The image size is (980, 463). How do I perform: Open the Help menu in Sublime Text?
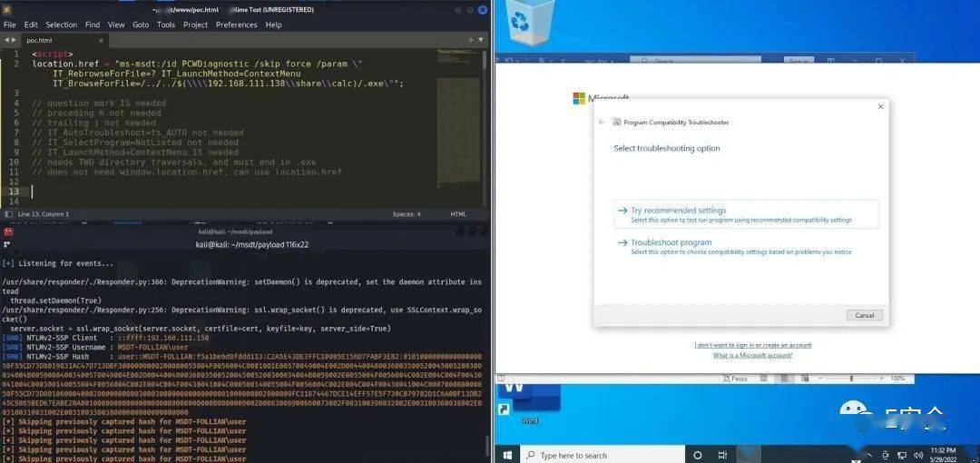pos(274,25)
